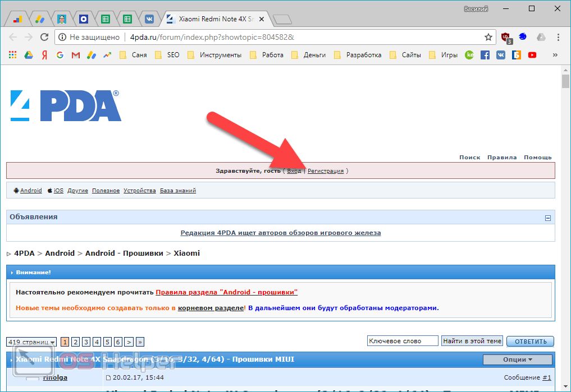Screen dimensions: 571x392
Task: Open the trending-chart bookmark icon
Action: point(107,55)
